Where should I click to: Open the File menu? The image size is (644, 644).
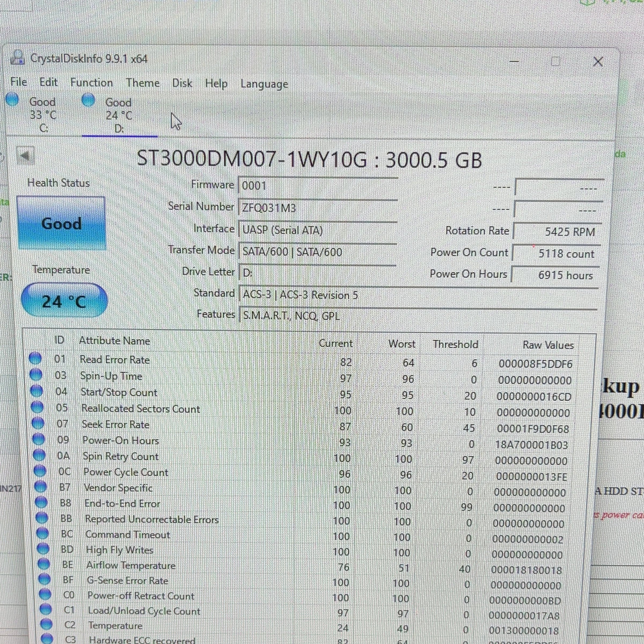pyautogui.click(x=19, y=82)
